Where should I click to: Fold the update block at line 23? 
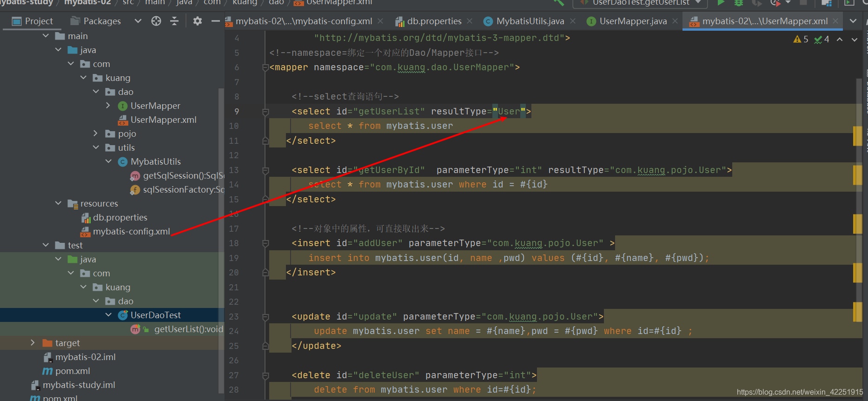pyautogui.click(x=265, y=317)
